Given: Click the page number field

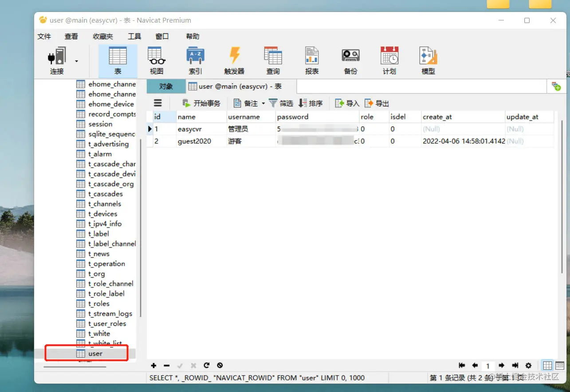Looking at the screenshot, I should coord(488,366).
